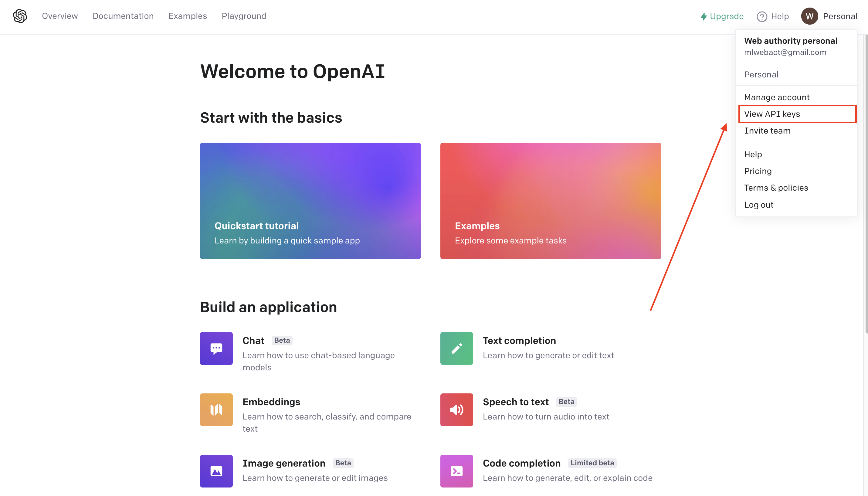Click the OpenAI logo
Image resolution: width=868 pixels, height=496 pixels.
click(x=20, y=16)
